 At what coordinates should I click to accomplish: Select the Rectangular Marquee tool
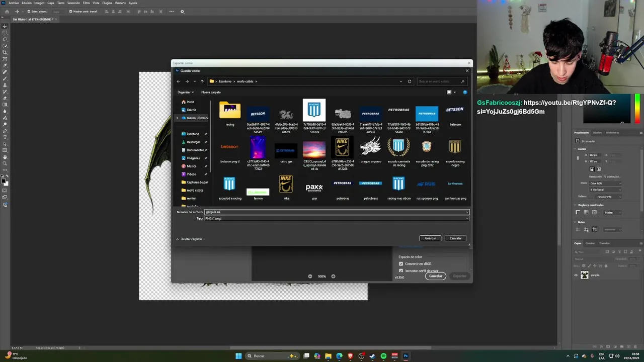(5, 33)
